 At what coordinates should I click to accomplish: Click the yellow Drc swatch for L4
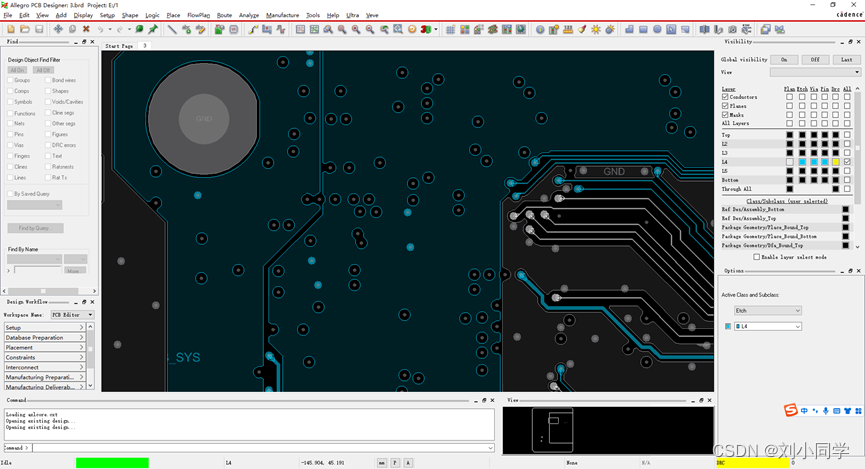click(835, 162)
